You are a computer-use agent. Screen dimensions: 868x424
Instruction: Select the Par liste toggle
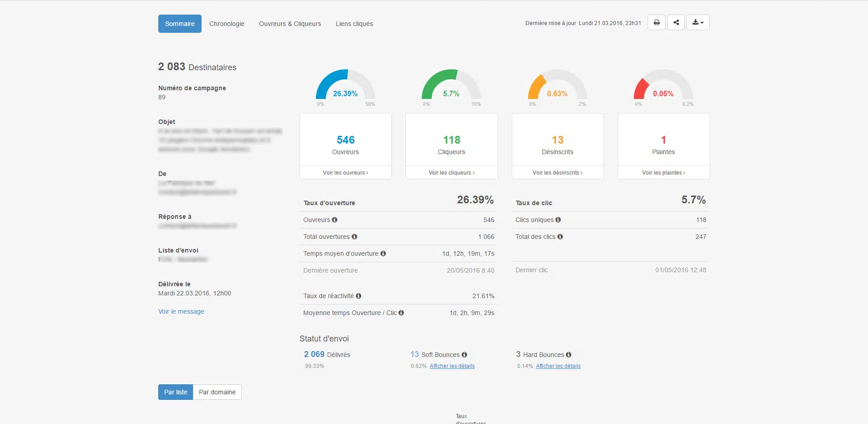pyautogui.click(x=176, y=392)
